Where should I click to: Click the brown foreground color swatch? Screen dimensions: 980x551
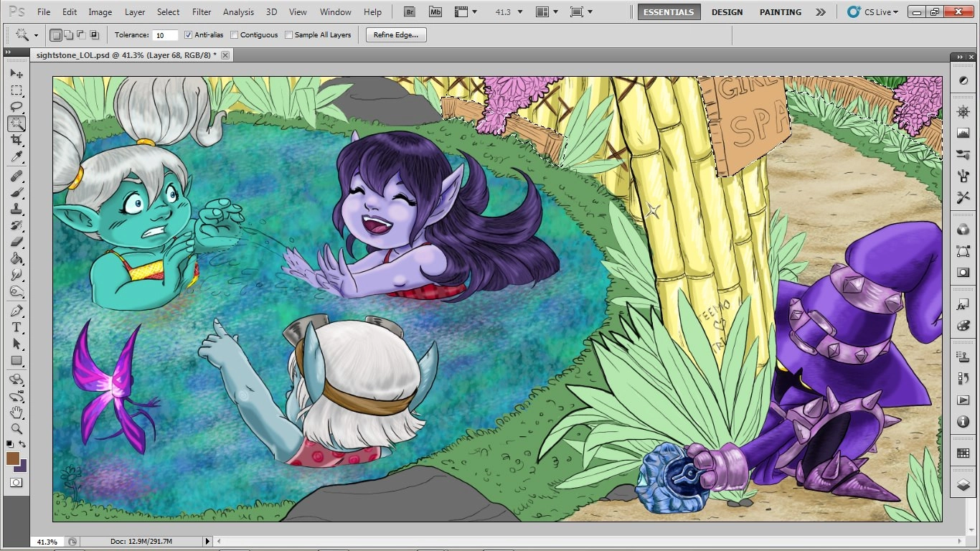[13, 458]
